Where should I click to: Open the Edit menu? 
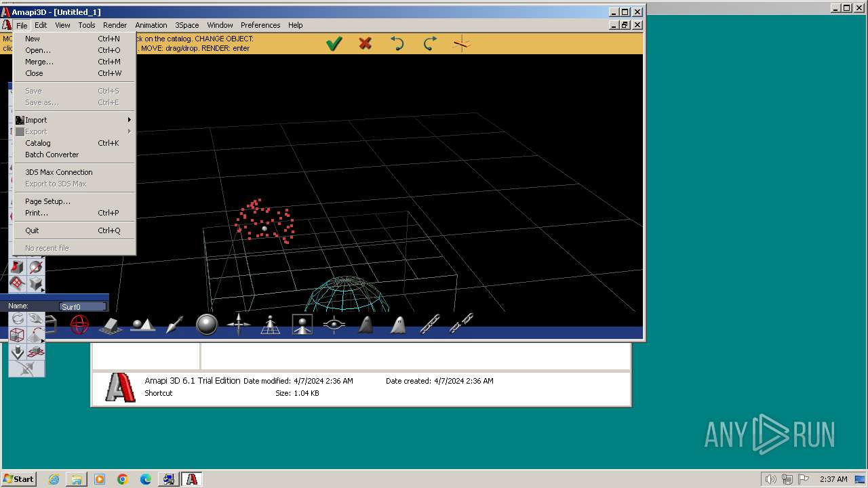coord(41,25)
